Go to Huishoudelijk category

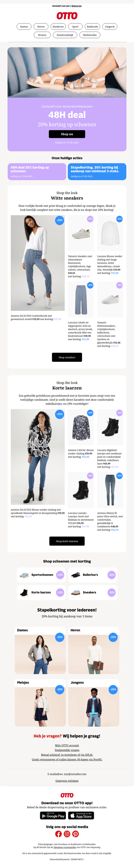[x=65, y=35]
